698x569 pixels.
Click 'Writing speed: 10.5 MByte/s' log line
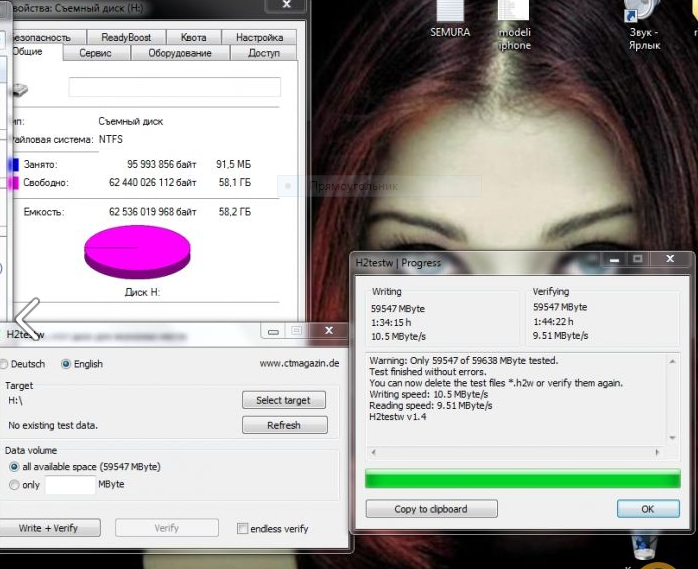click(429, 394)
